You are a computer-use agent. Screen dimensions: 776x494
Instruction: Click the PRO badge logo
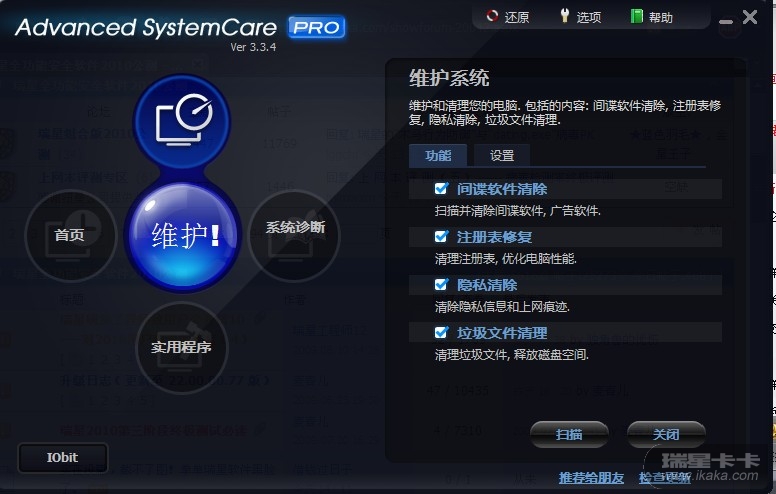(x=317, y=27)
